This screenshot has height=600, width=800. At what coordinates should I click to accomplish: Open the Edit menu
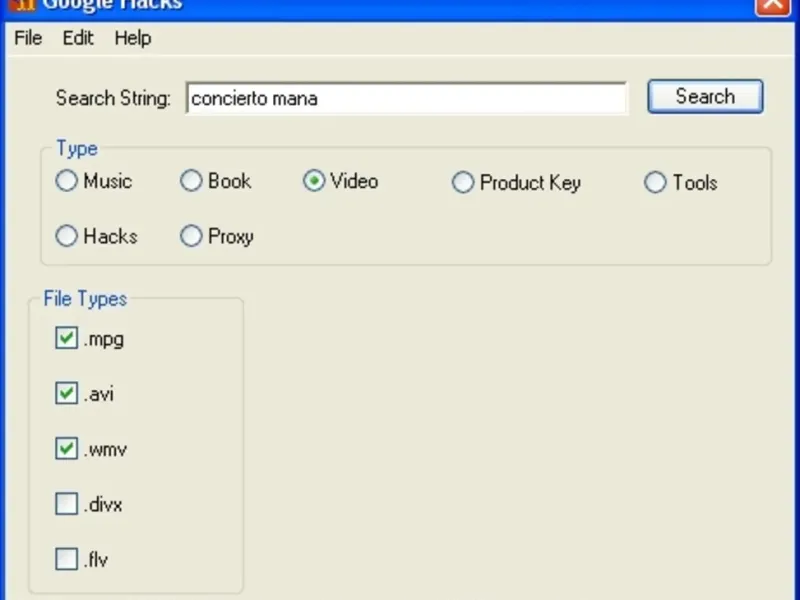click(x=78, y=38)
